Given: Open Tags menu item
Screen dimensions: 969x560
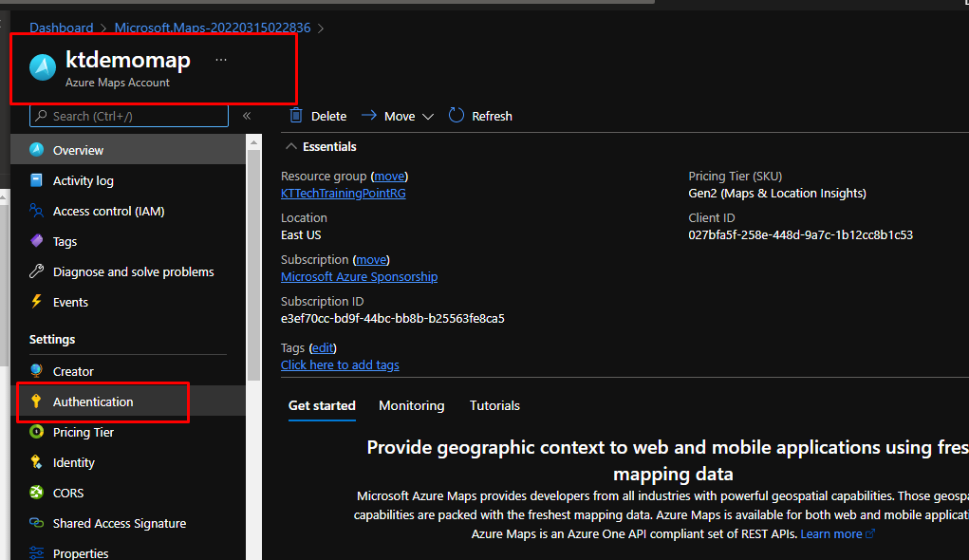Looking at the screenshot, I should coord(128,240).
